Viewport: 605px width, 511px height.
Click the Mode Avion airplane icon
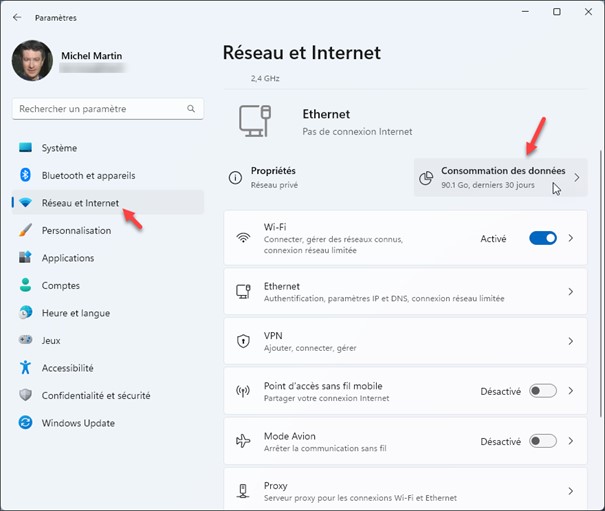[242, 441]
